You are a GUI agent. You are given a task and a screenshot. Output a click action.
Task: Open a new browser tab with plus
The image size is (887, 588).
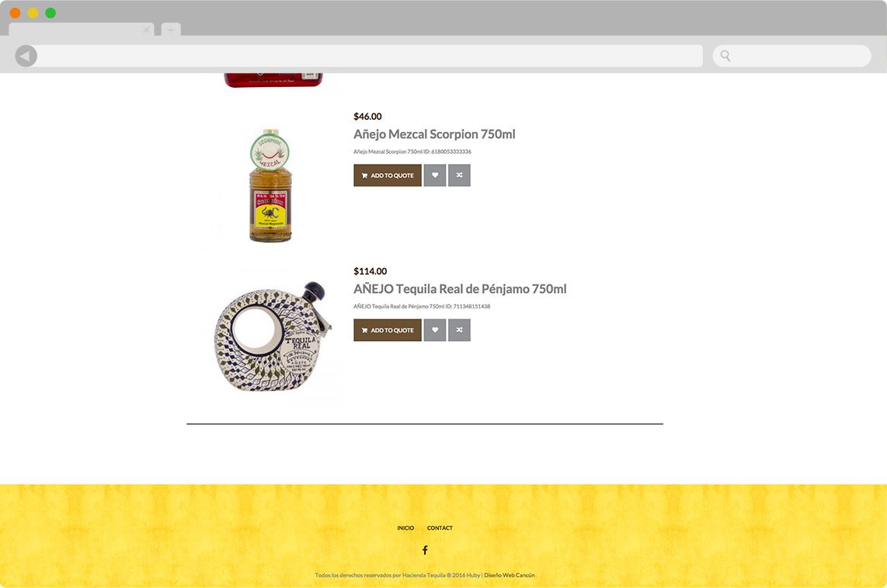coord(171,30)
